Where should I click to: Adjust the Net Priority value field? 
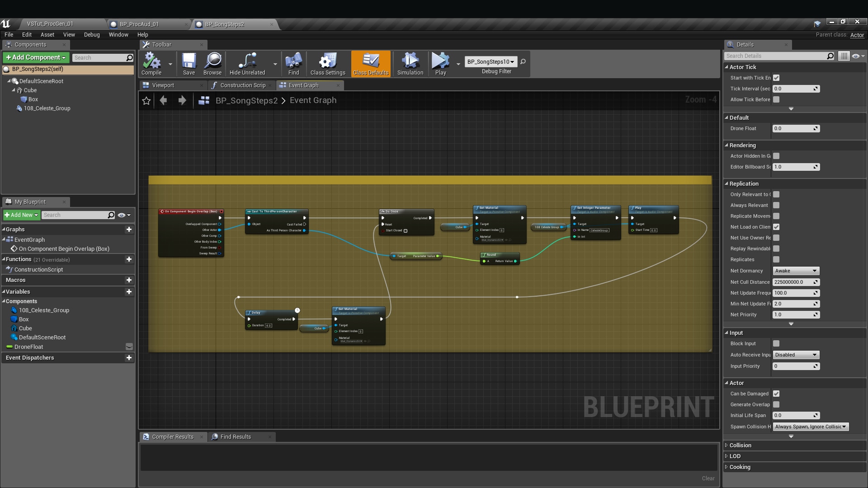[x=795, y=314]
